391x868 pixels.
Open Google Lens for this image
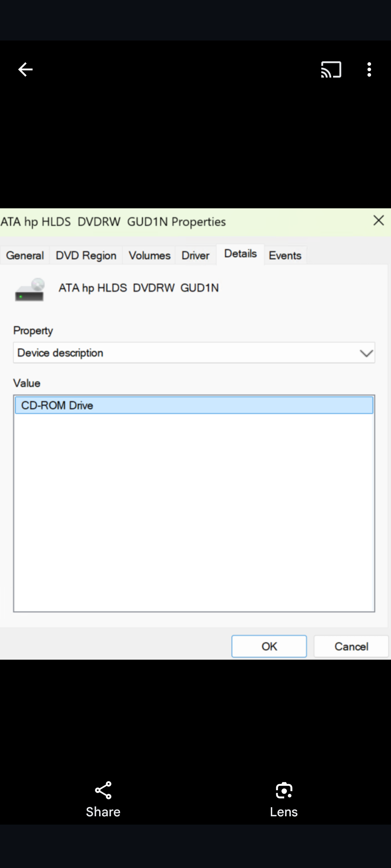click(x=284, y=790)
